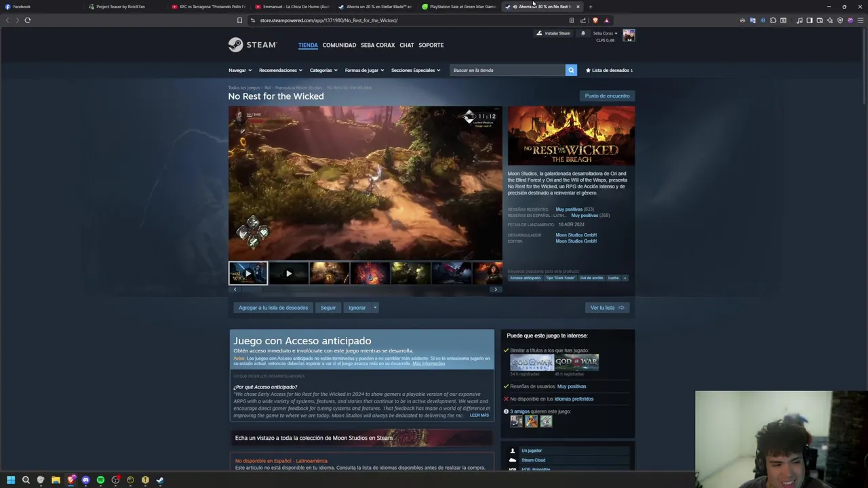Image resolution: width=868 pixels, height=488 pixels.
Task: Open browser extensions puzzle icon
Action: (773, 20)
